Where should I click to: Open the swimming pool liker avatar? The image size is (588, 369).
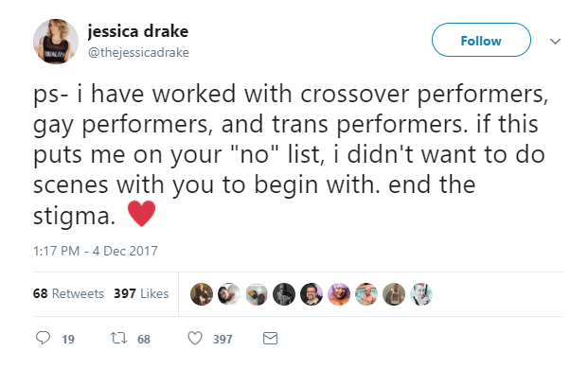click(x=366, y=294)
